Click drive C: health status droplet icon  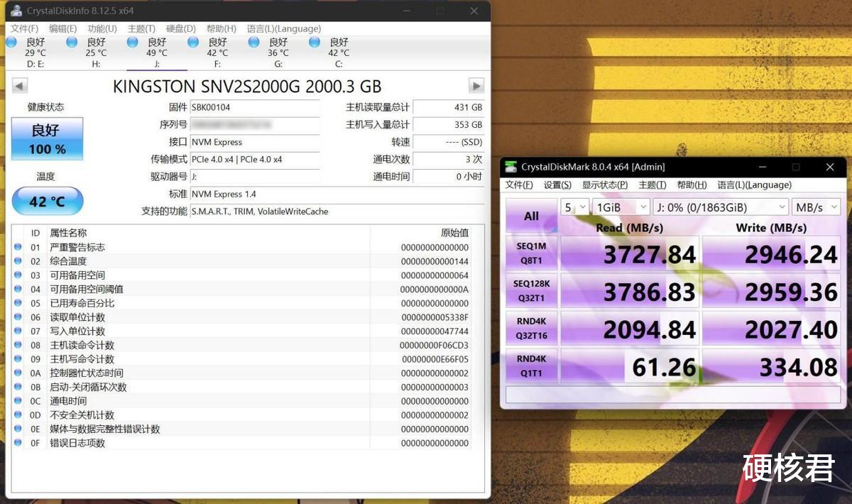[x=315, y=43]
